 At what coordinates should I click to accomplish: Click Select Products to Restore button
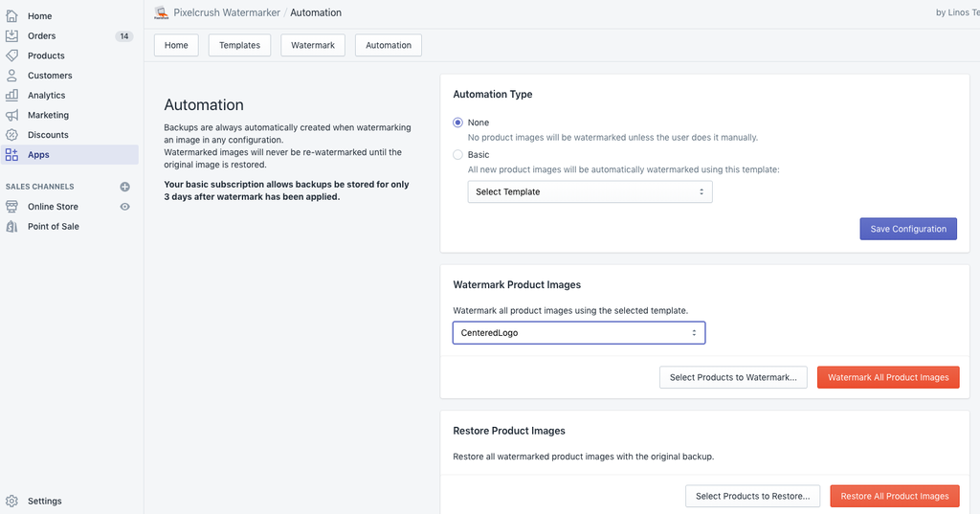coord(752,496)
